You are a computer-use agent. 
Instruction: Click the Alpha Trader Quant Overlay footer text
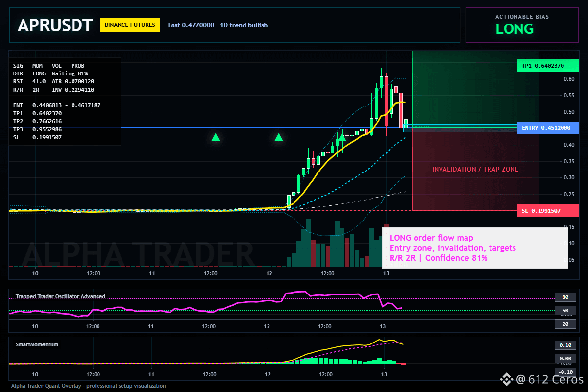coord(88,386)
